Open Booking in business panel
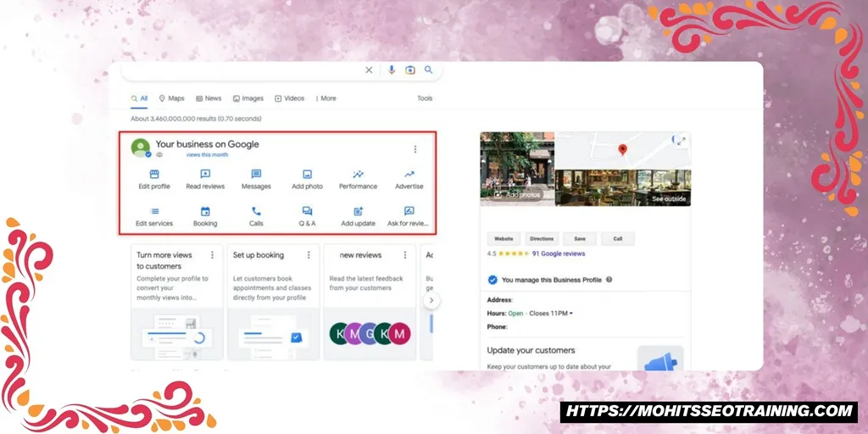The image size is (868, 434). [x=205, y=217]
